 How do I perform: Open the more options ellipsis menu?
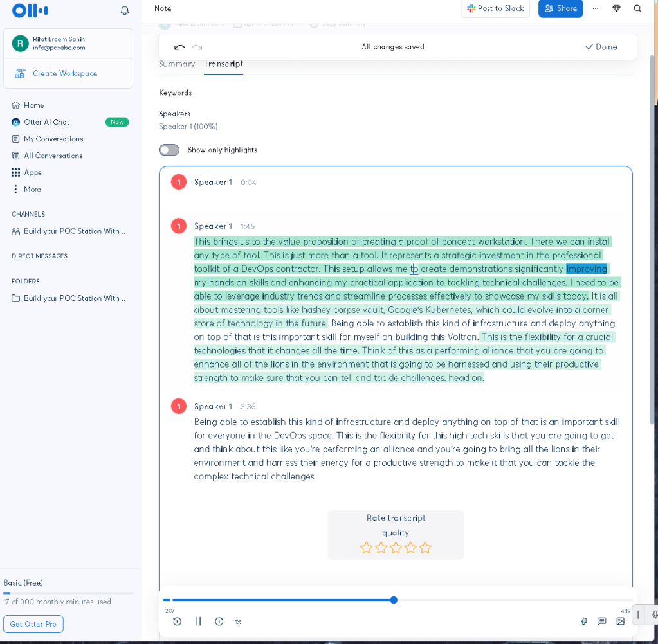click(x=596, y=8)
